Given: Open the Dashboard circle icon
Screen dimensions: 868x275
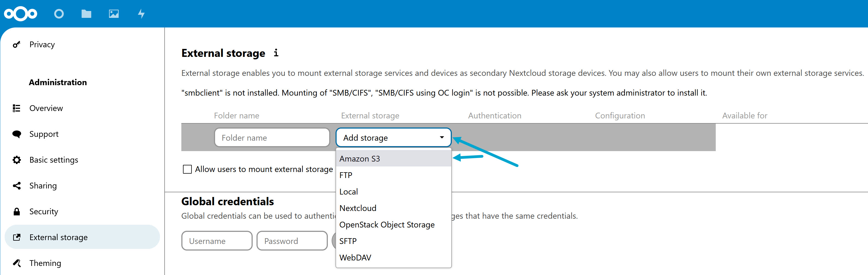Looking at the screenshot, I should coord(59,13).
